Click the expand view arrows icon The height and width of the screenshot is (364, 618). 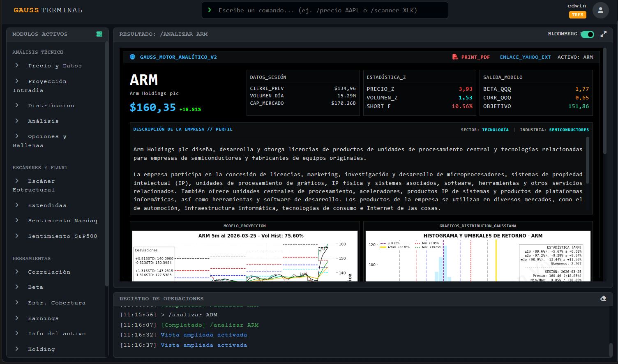tap(603, 34)
